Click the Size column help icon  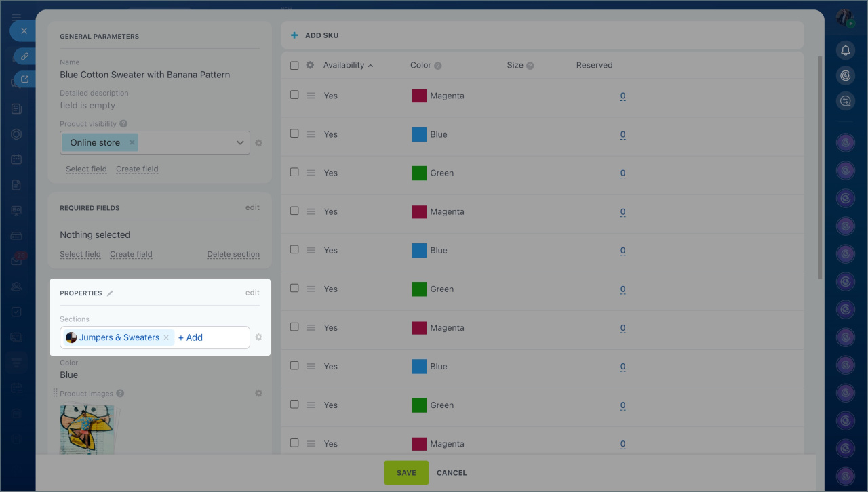530,66
